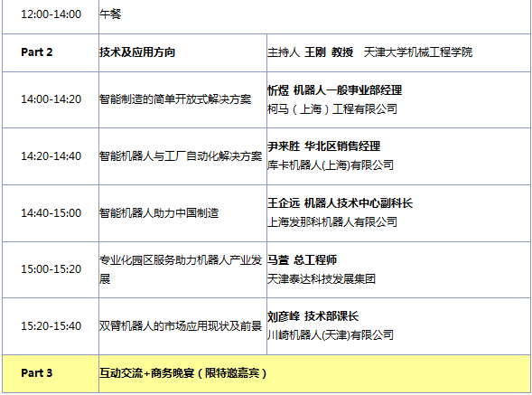Viewport: 532px width, 395px height.
Task: Select company 柯马（上海）工程有限公司
Action: coord(332,109)
